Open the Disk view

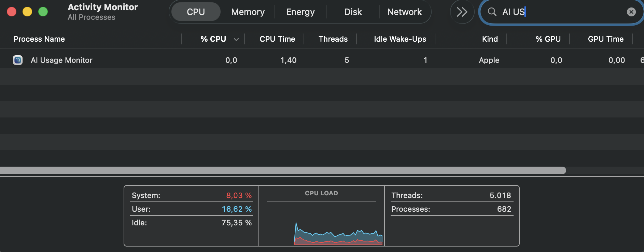[x=352, y=12]
